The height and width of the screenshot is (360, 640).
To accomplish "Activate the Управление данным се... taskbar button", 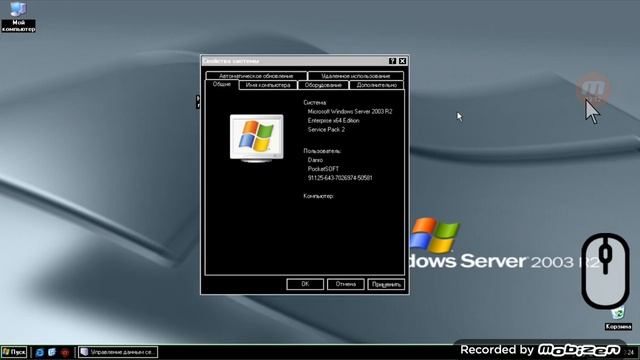I will [118, 352].
